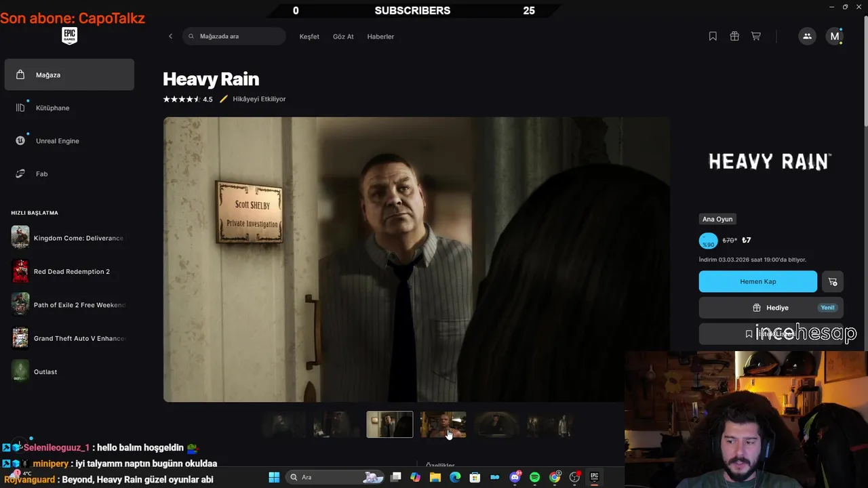Select the dimmed first screenshot thumbnail
The width and height of the screenshot is (868, 488).
[283, 424]
